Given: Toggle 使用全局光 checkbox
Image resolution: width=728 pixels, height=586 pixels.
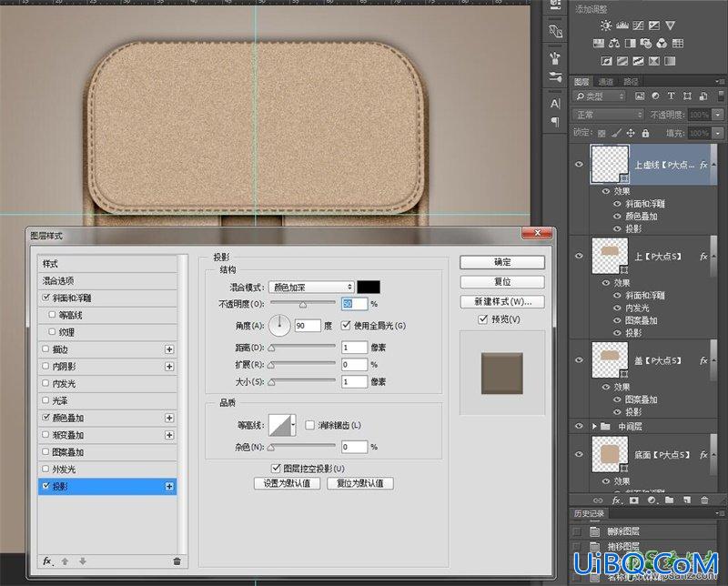Looking at the screenshot, I should 346,325.
